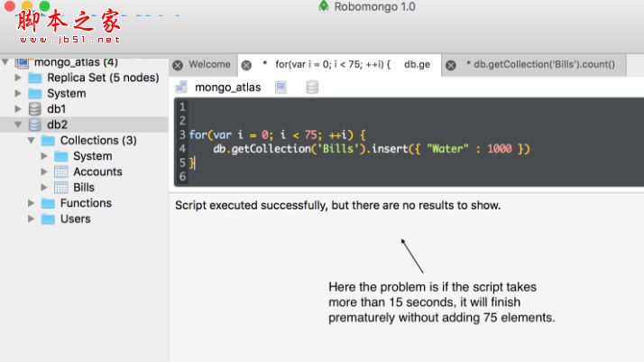644x362 pixels.
Task: Click the Functions folder icon
Action: [48, 203]
